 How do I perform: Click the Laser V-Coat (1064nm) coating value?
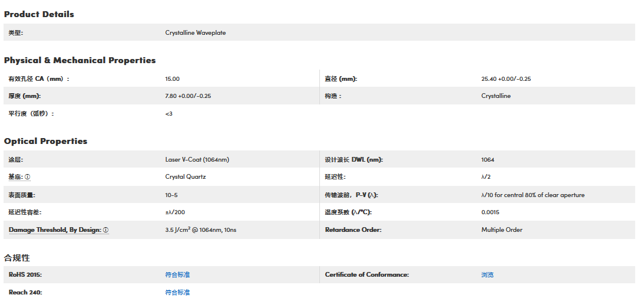(197, 160)
